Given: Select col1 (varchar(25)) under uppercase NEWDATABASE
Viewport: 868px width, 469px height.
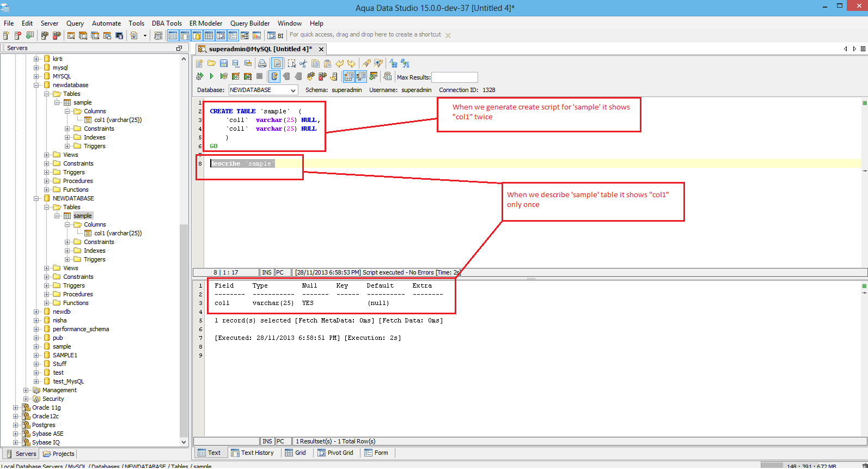Looking at the screenshot, I should [118, 233].
